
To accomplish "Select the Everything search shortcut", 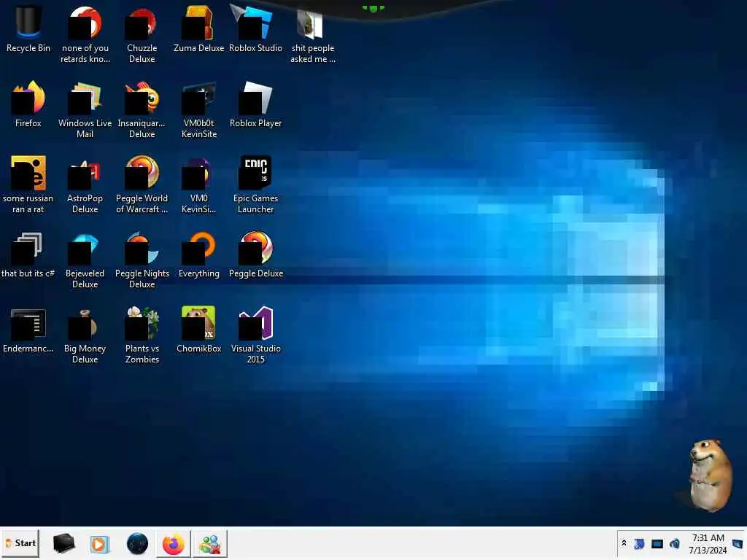I will (x=198, y=254).
